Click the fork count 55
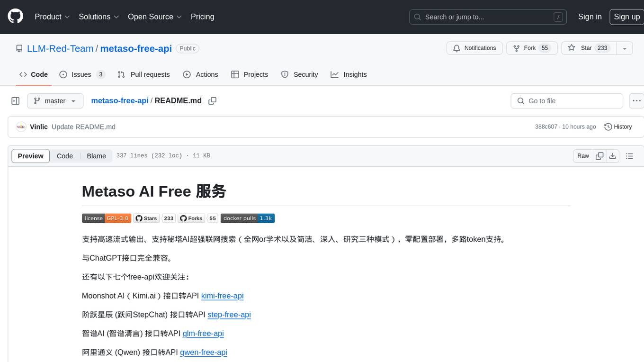 point(545,48)
